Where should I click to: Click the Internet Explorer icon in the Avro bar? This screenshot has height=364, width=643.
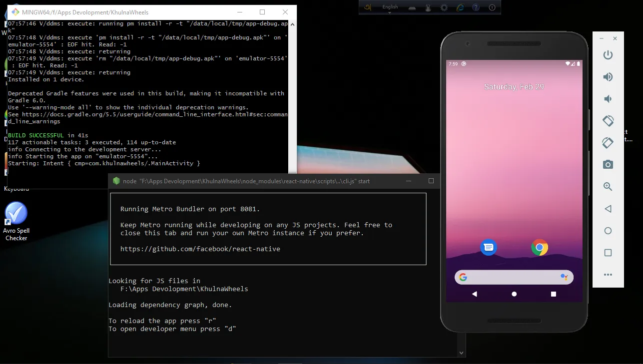point(460,7)
